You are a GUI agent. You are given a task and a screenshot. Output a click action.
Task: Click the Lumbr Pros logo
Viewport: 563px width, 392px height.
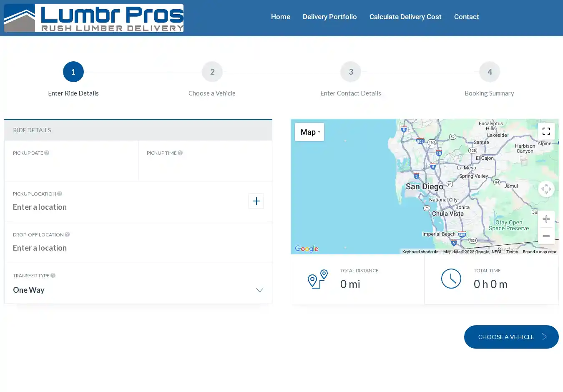(94, 18)
